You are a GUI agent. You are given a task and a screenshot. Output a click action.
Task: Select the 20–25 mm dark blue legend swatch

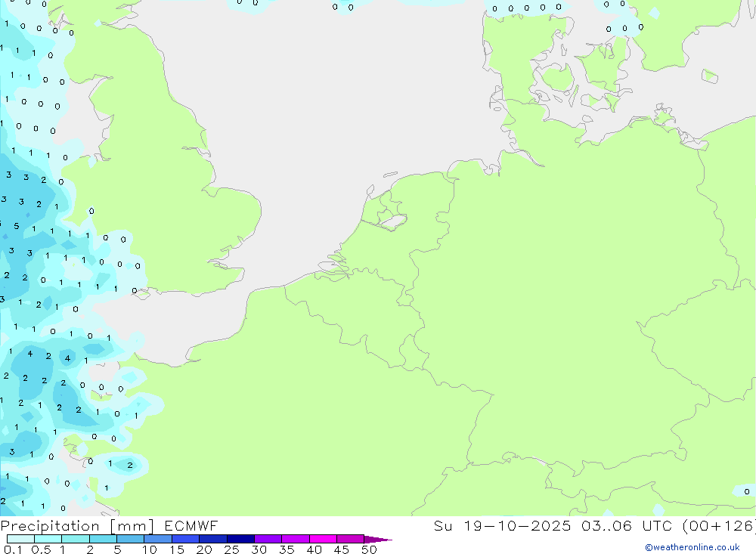point(213,539)
